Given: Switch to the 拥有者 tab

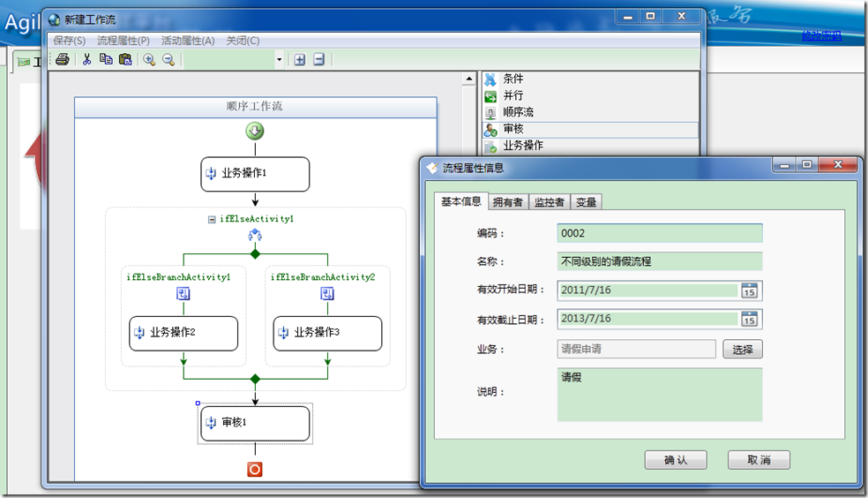Looking at the screenshot, I should [x=507, y=202].
